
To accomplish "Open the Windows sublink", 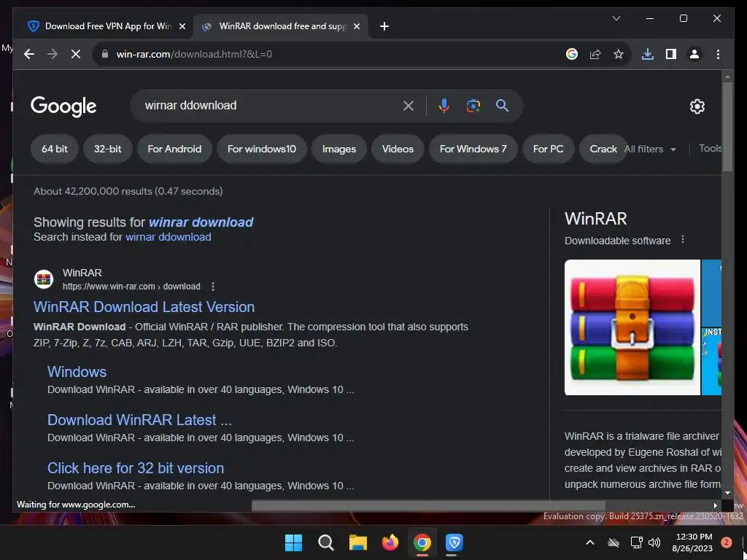I will 77,372.
